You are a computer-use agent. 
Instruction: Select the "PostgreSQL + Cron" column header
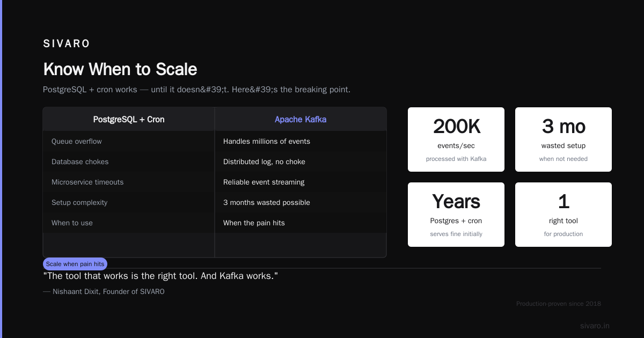[x=129, y=120]
